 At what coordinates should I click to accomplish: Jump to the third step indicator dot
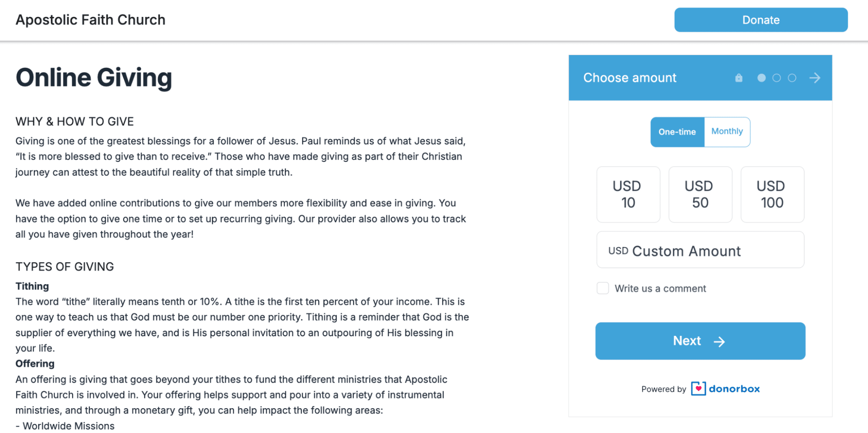click(792, 78)
